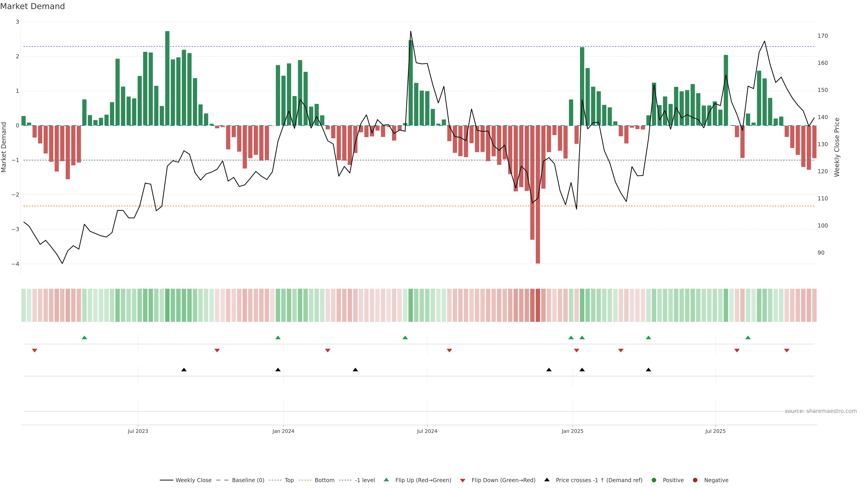Click the red Flip Down legend triangle
Viewport: 868px width, 488px height.
pos(463,480)
